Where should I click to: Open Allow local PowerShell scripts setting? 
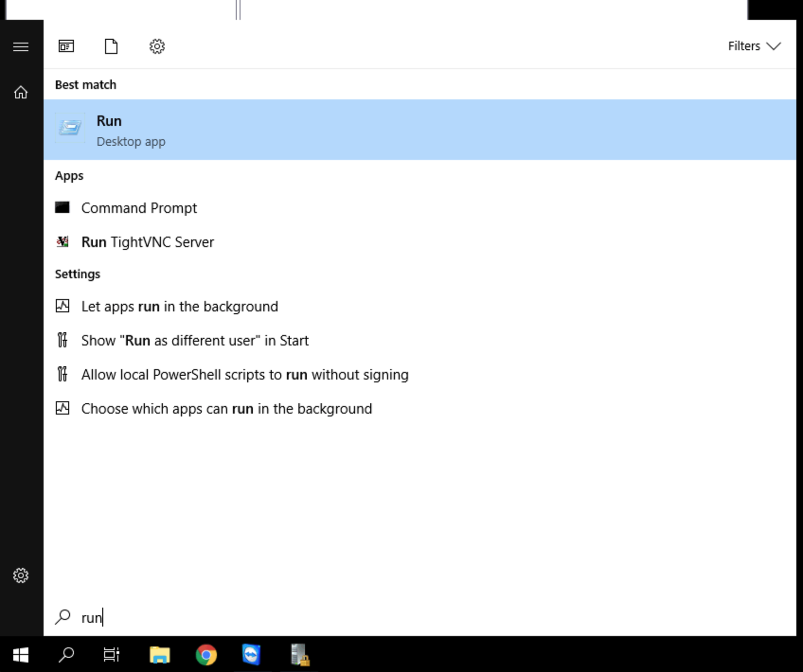tap(420, 374)
